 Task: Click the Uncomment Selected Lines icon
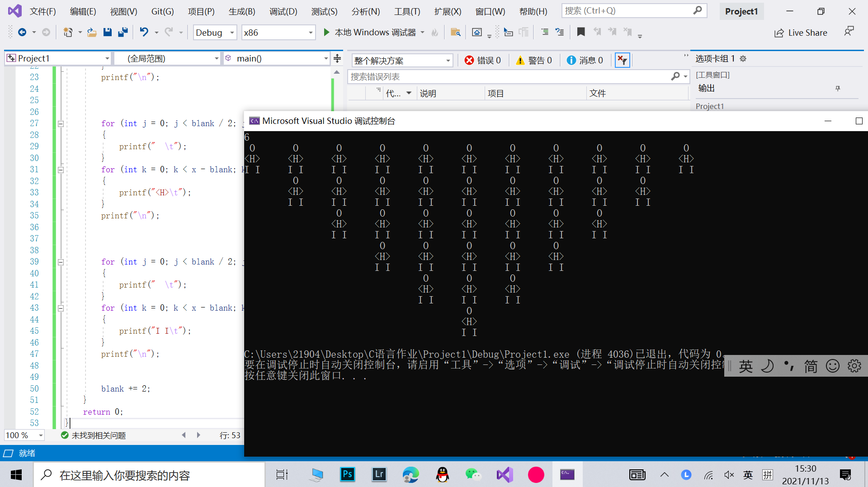click(560, 32)
